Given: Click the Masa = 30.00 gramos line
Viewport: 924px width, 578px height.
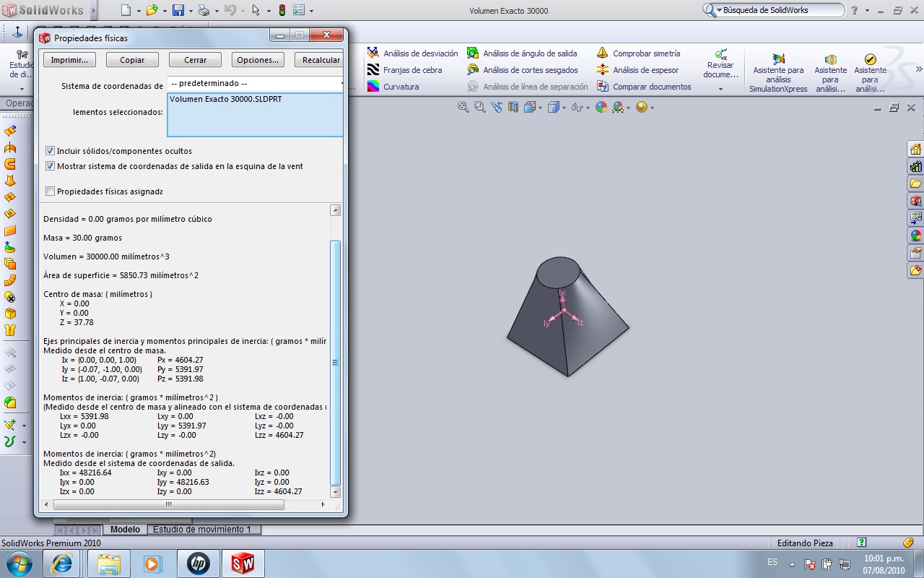Looking at the screenshot, I should (82, 238).
